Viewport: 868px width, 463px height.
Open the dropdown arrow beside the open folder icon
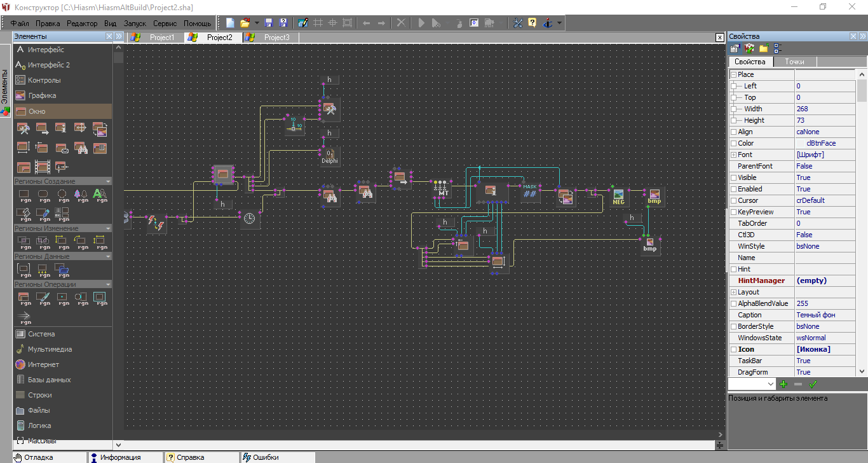(257, 23)
